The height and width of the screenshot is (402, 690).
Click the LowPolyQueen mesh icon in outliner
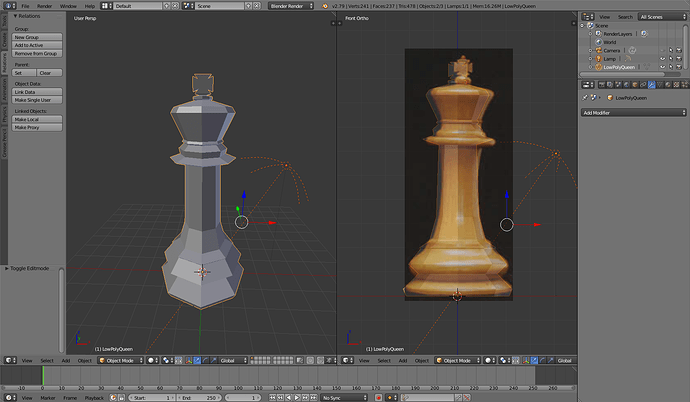tap(598, 67)
